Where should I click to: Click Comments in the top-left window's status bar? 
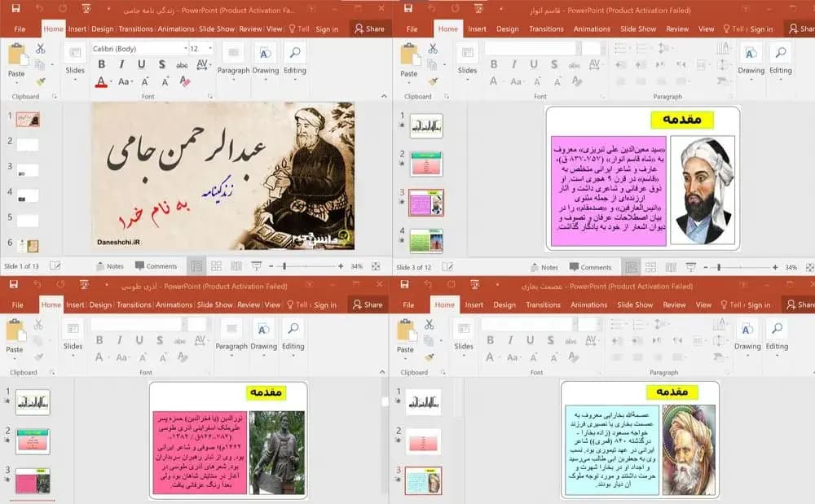click(156, 265)
